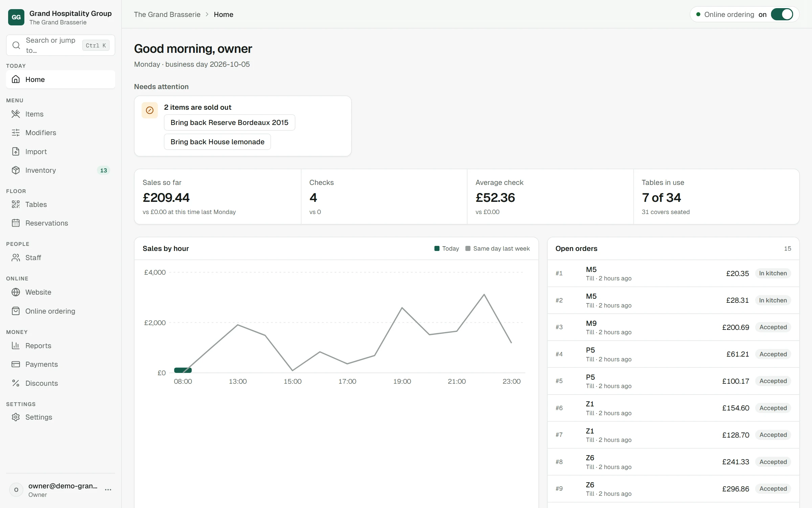The height and width of the screenshot is (508, 812).
Task: Click the Tables in use 7 of 34 card
Action: tap(716, 196)
